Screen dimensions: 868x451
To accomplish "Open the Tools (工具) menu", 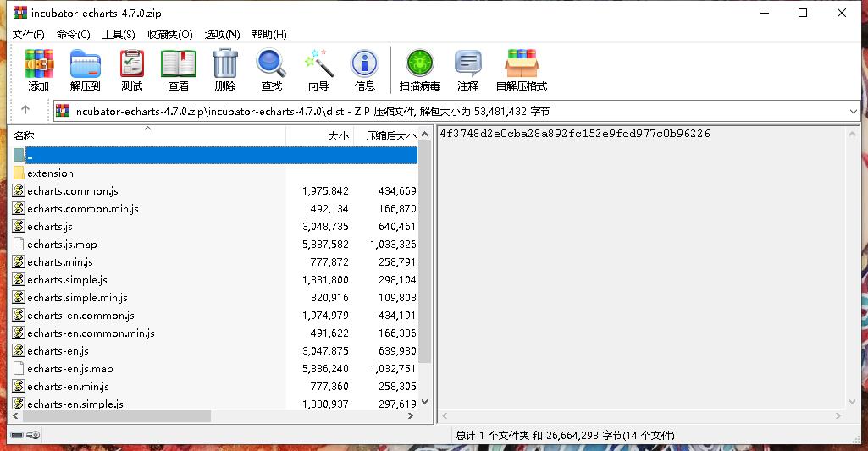I will coord(119,35).
